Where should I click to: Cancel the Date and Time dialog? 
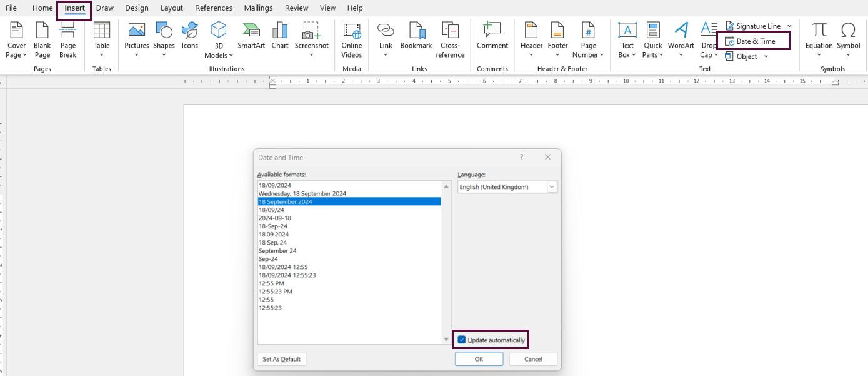pos(533,359)
